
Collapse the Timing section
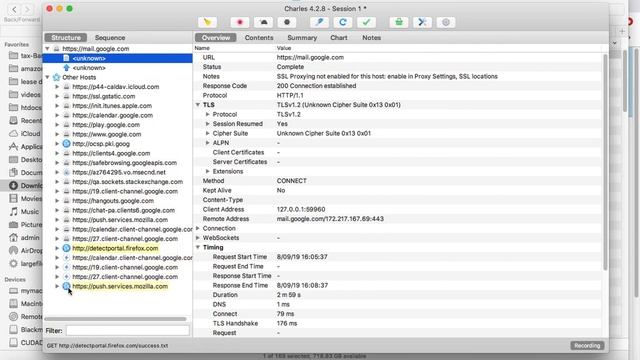tap(198, 247)
